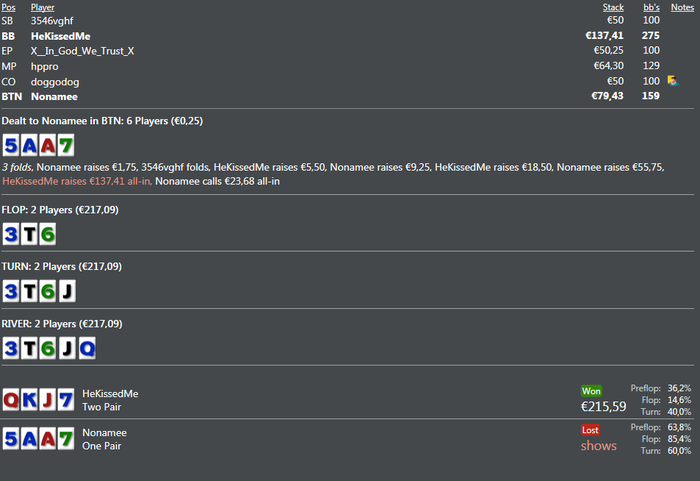The image size is (700, 481).
Task: Click the Q card on the river row
Action: click(x=85, y=349)
